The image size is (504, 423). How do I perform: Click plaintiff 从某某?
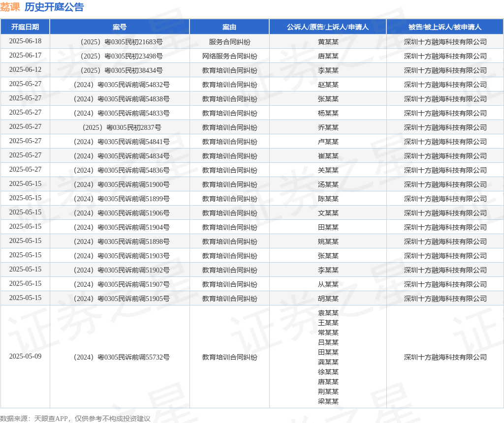(x=328, y=284)
